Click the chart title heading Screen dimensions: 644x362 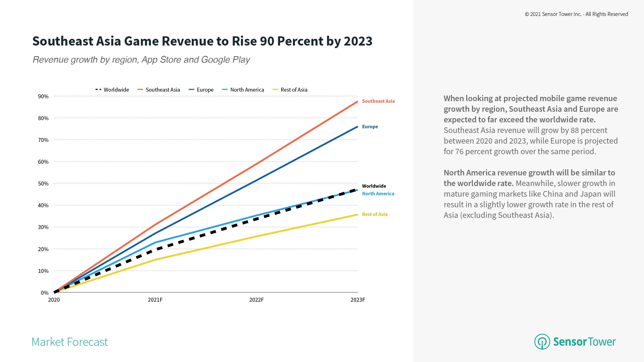tap(202, 41)
